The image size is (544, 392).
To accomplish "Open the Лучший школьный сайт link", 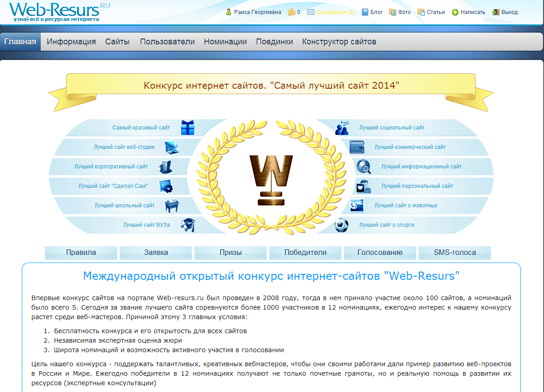I will coord(125,206).
